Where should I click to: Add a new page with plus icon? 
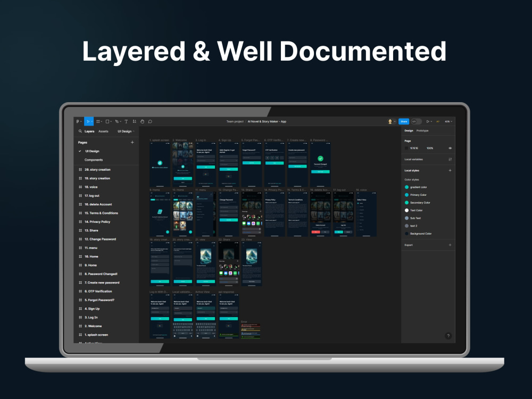coord(132,143)
